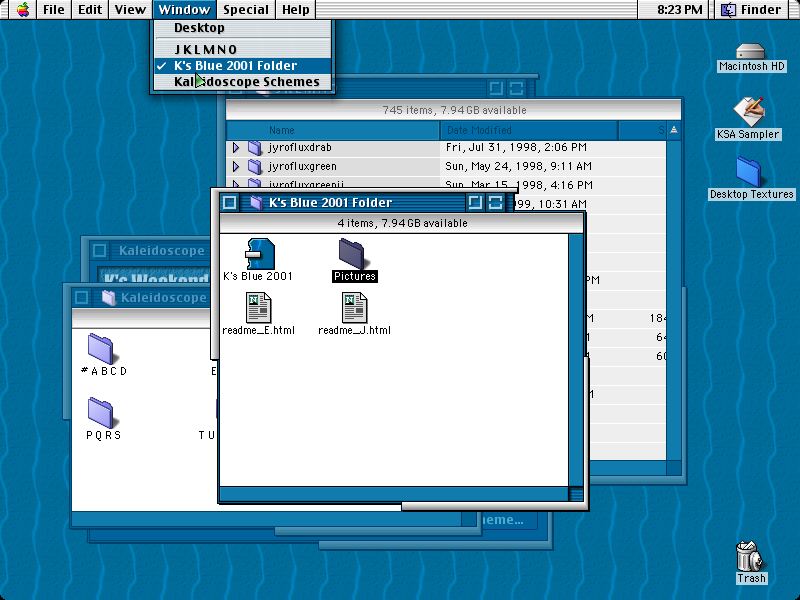Choose K's Blue 2001 Folder menu entry
The width and height of the screenshot is (800, 600).
[243, 65]
